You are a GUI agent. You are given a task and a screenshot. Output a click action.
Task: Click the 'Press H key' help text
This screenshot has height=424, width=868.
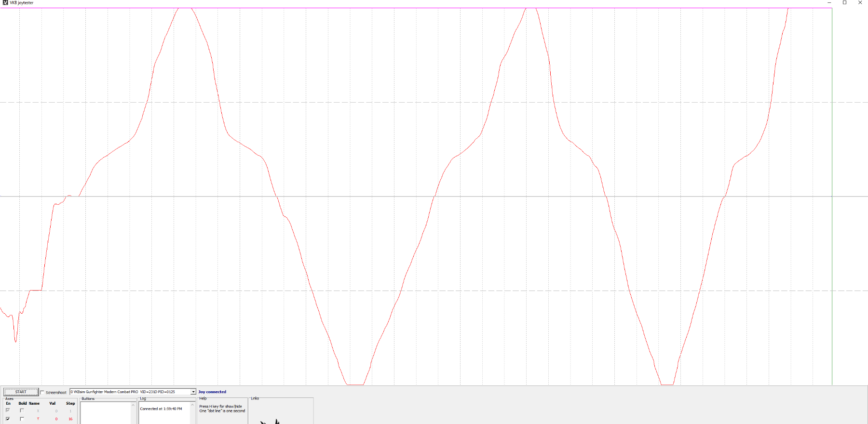tap(221, 406)
